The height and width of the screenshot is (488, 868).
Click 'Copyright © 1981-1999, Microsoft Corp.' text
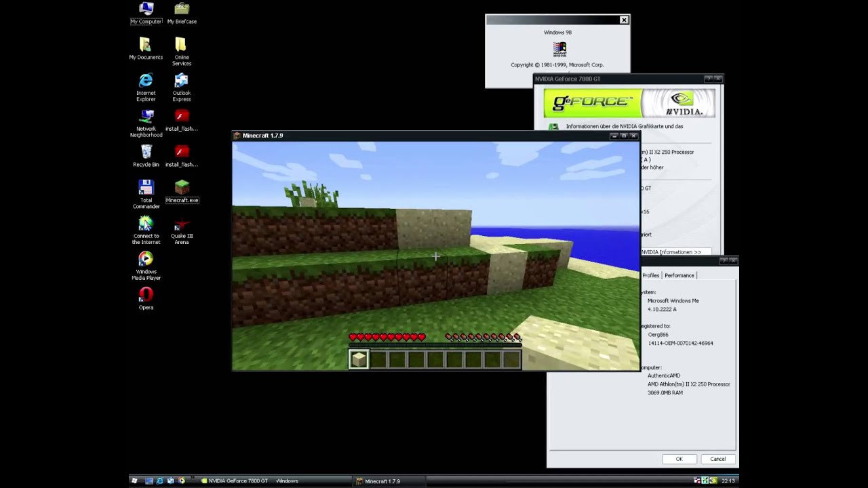(557, 65)
